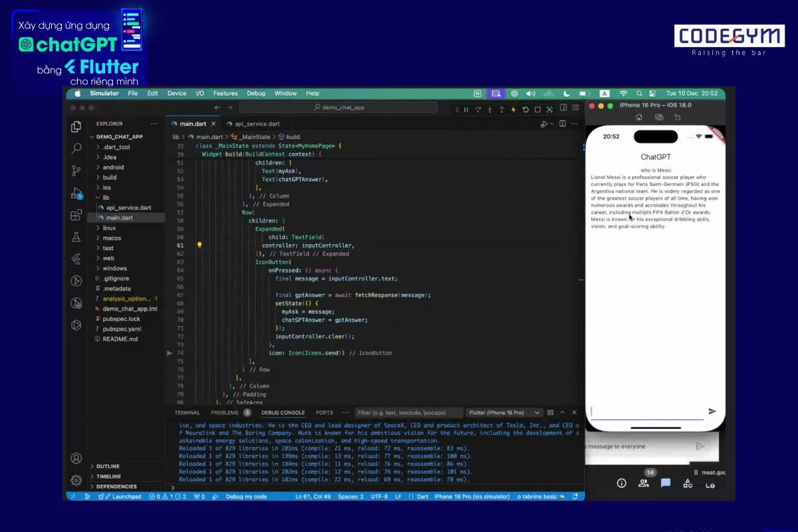The width and height of the screenshot is (798, 532).
Task: Switch to the api_service.dart editor tab
Action: click(257, 124)
